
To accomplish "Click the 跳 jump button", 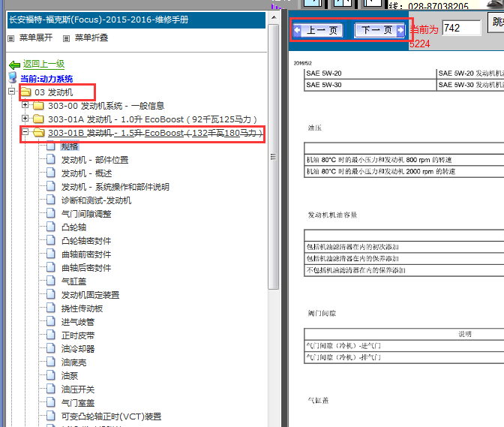I will [496, 23].
